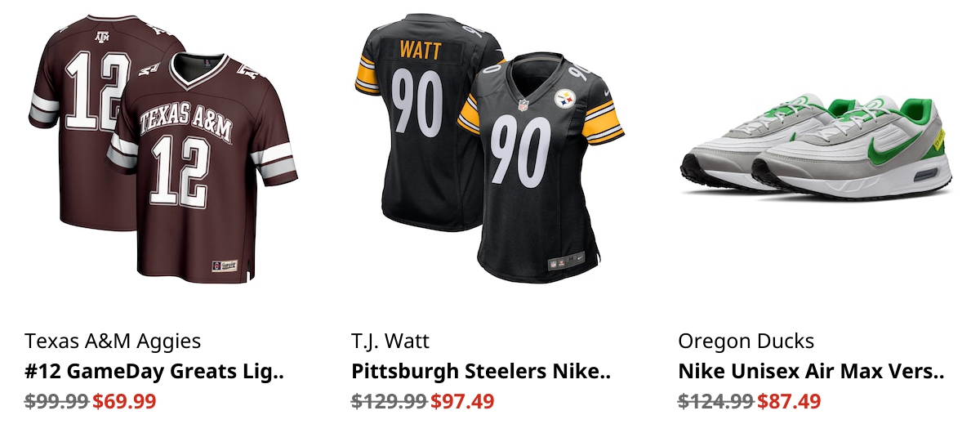Screen dimensions: 980x433
Task: Click the TEXAS A&M chest lettering on the jersey
Action: click(x=186, y=120)
